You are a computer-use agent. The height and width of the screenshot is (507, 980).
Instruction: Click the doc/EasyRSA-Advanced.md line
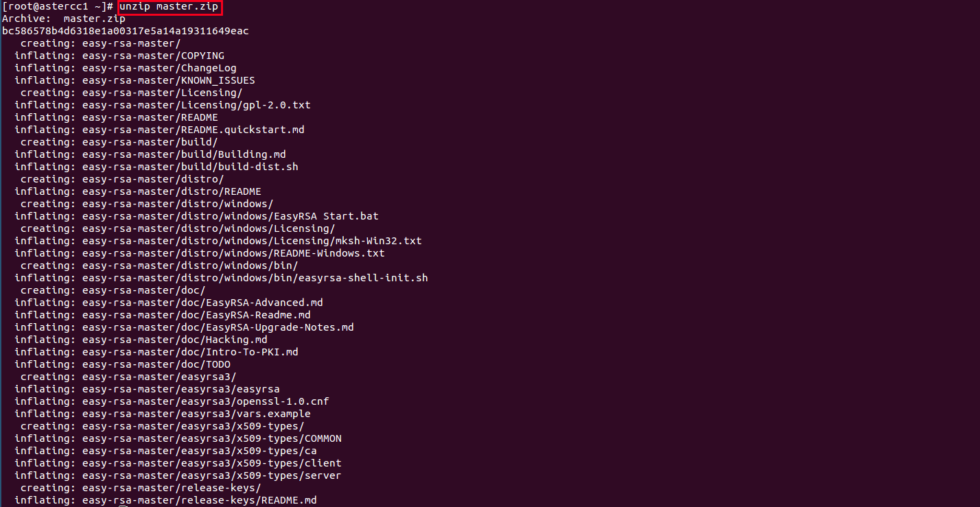pos(169,303)
